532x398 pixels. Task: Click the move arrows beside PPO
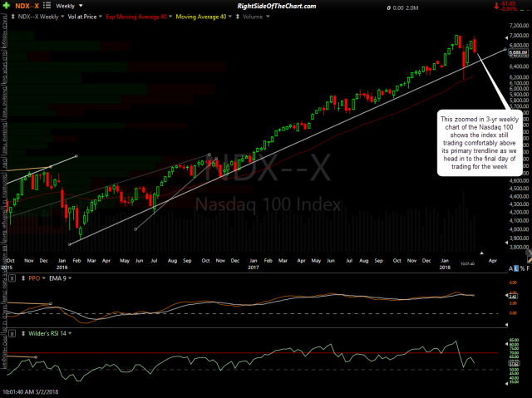coord(23,278)
